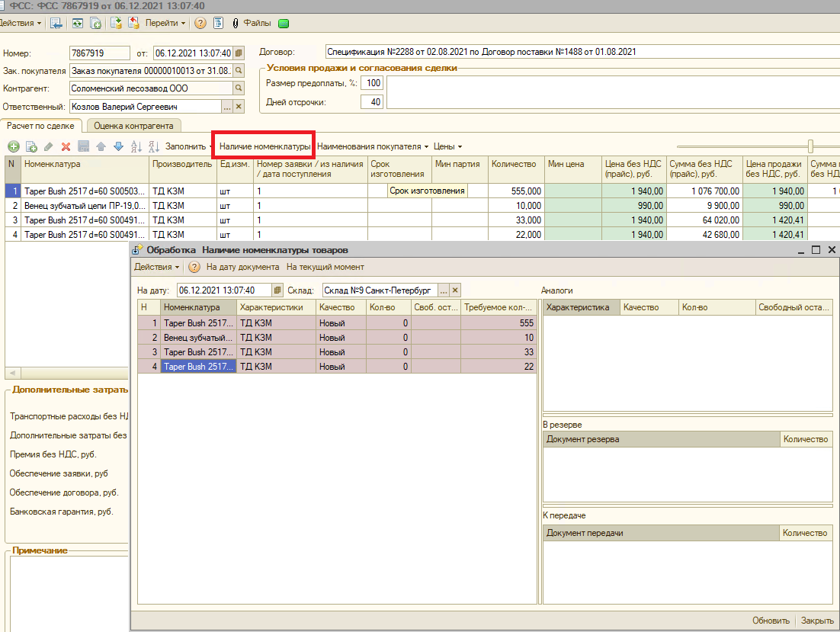The width and height of the screenshot is (840, 632).
Task: Choose warehouse via Склад ellipsis button
Action: coord(443,290)
